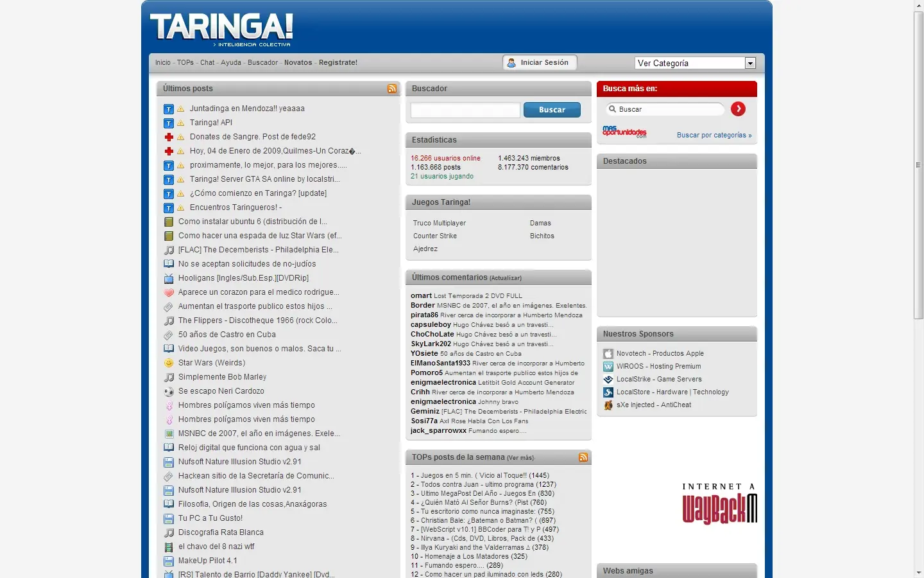Viewport: 924px width, 578px height.
Task: Click 21 usuarios jugando link
Action: coord(442,176)
